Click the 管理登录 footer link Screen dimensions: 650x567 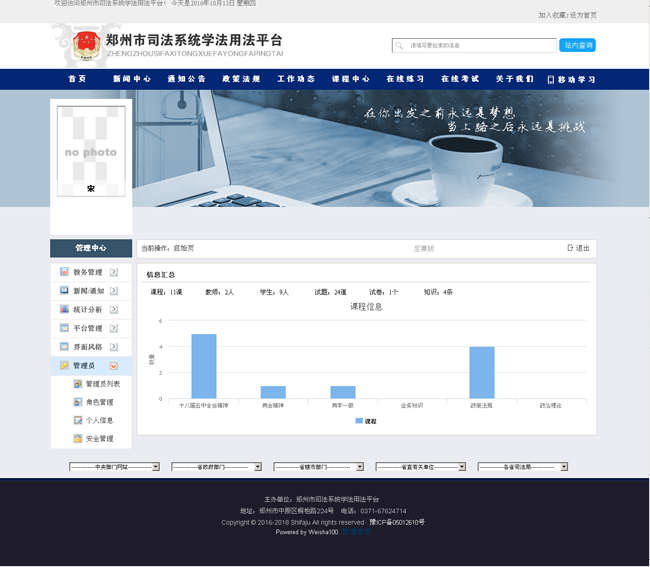[356, 532]
